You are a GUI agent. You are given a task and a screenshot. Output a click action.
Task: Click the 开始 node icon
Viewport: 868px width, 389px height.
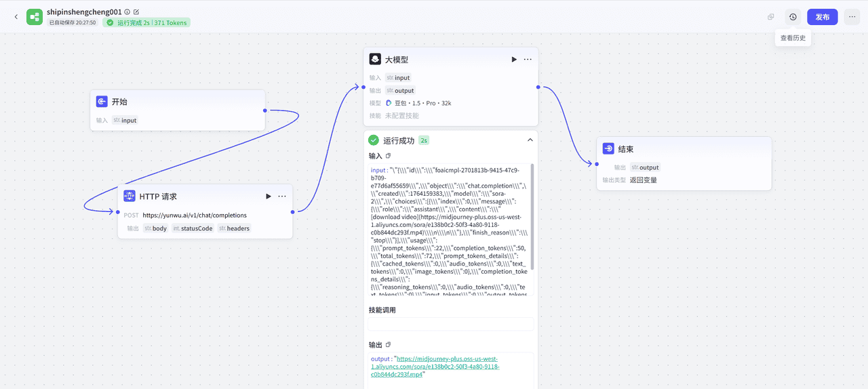click(x=102, y=102)
